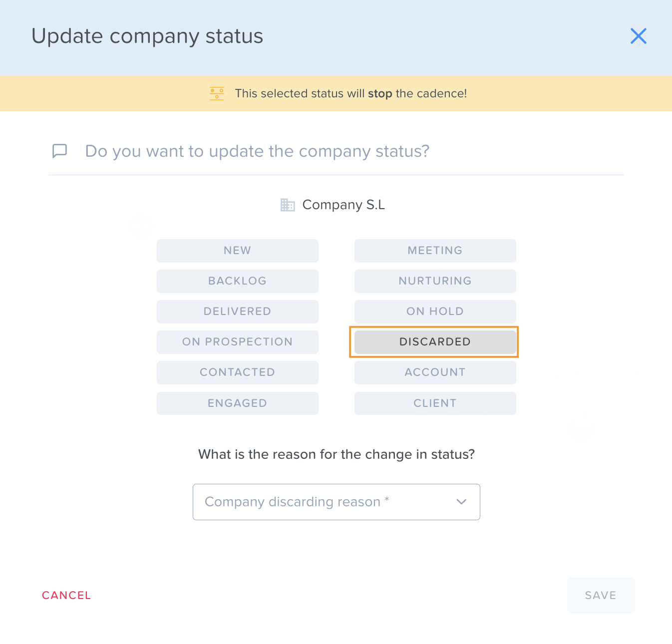
Task: Cancel the status update
Action: [x=66, y=595]
